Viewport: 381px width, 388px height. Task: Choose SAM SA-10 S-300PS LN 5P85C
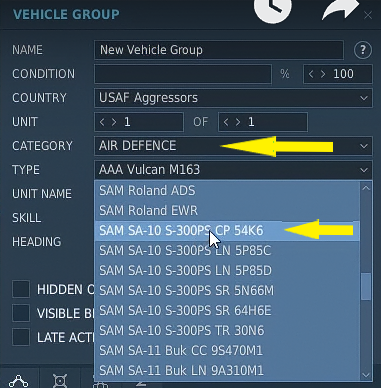click(x=227, y=251)
